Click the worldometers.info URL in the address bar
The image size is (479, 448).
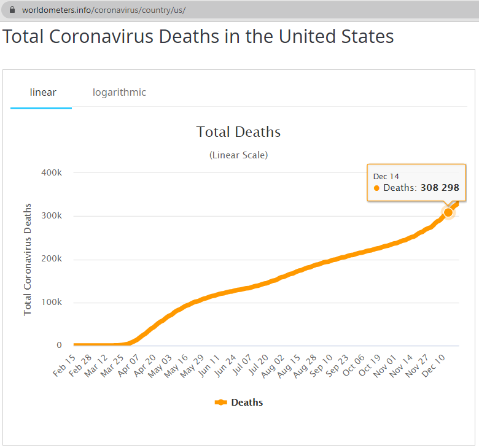click(103, 10)
